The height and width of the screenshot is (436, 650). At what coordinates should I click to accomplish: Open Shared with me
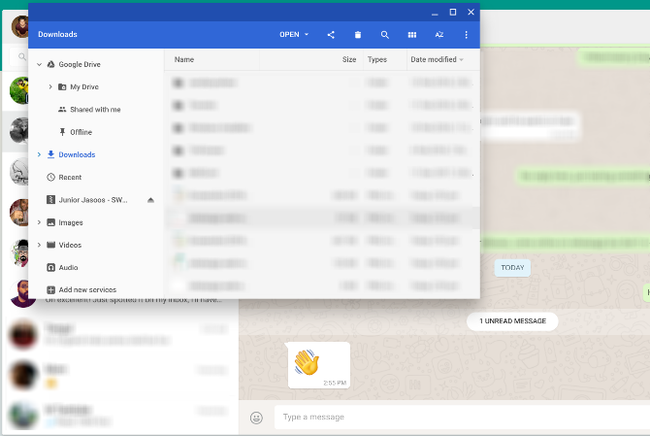95,109
